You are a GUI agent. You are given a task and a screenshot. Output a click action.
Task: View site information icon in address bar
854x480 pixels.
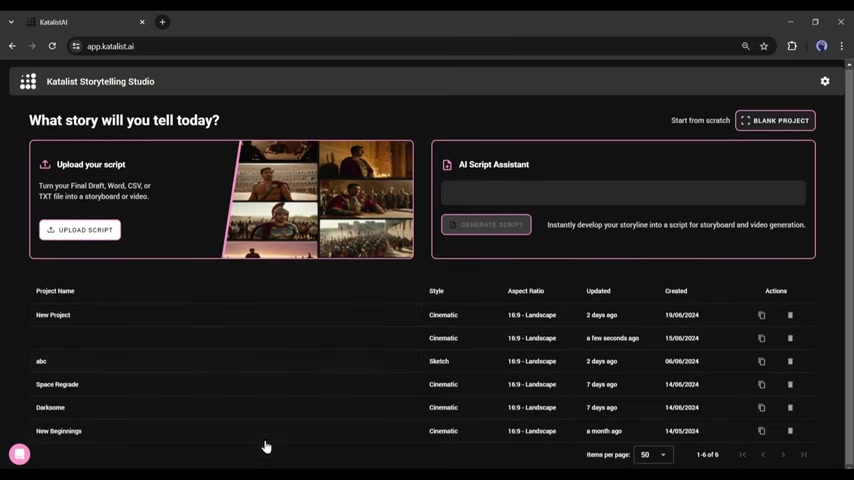coord(76,46)
